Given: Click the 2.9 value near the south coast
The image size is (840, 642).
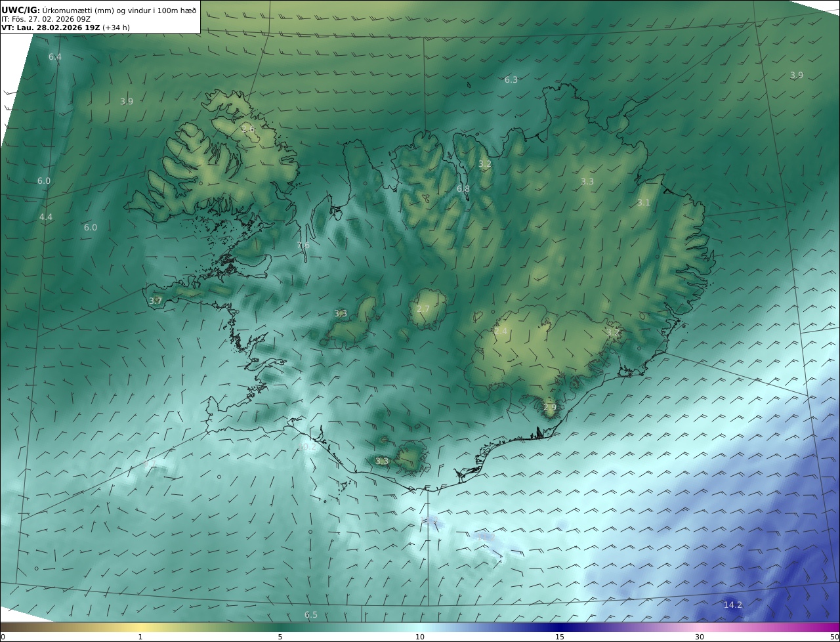Looking at the screenshot, I should click(550, 408).
